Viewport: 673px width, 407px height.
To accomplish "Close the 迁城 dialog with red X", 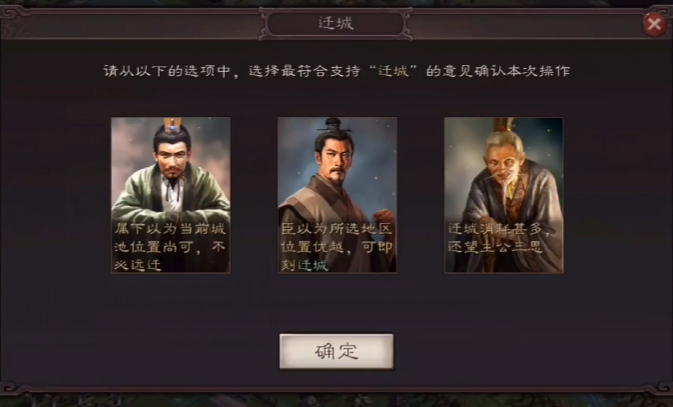I will tap(654, 24).
